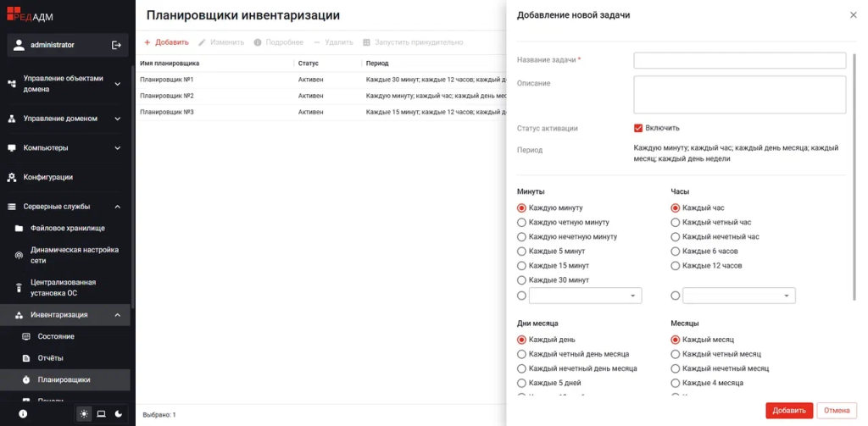Open the custom hours dropdown

pyautogui.click(x=738, y=296)
